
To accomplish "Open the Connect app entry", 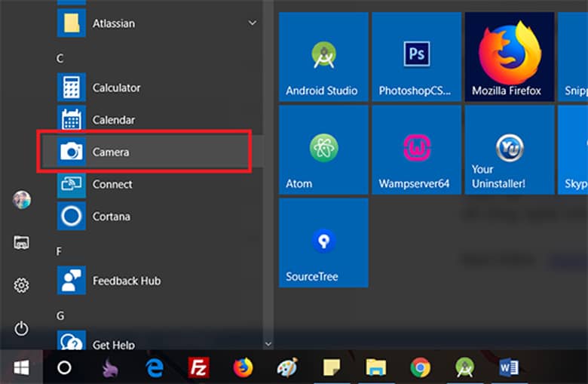I will [x=143, y=184].
